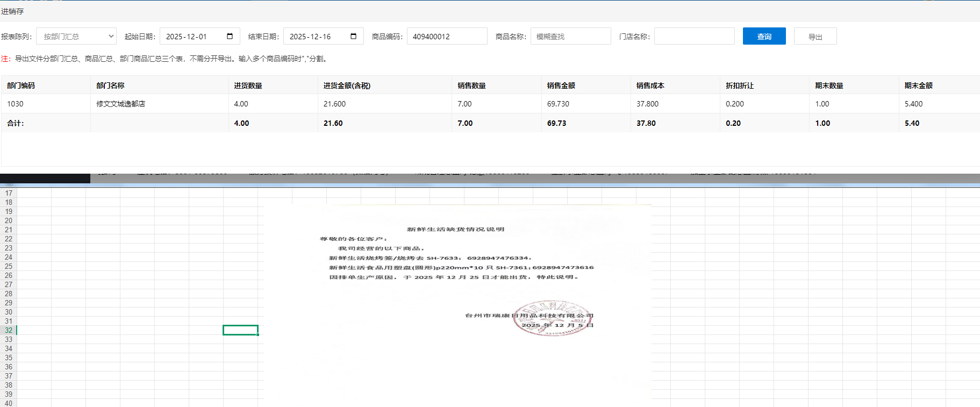
Task: Click the green-outlined selected cell in row 32
Action: (x=240, y=330)
